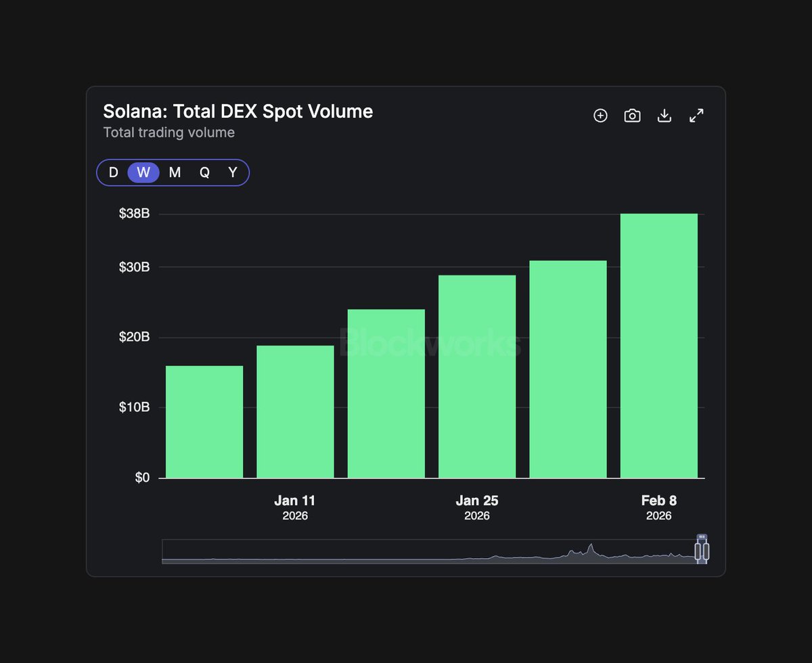Click the bar right of Jan 11
812x663 pixels.
[x=386, y=394]
